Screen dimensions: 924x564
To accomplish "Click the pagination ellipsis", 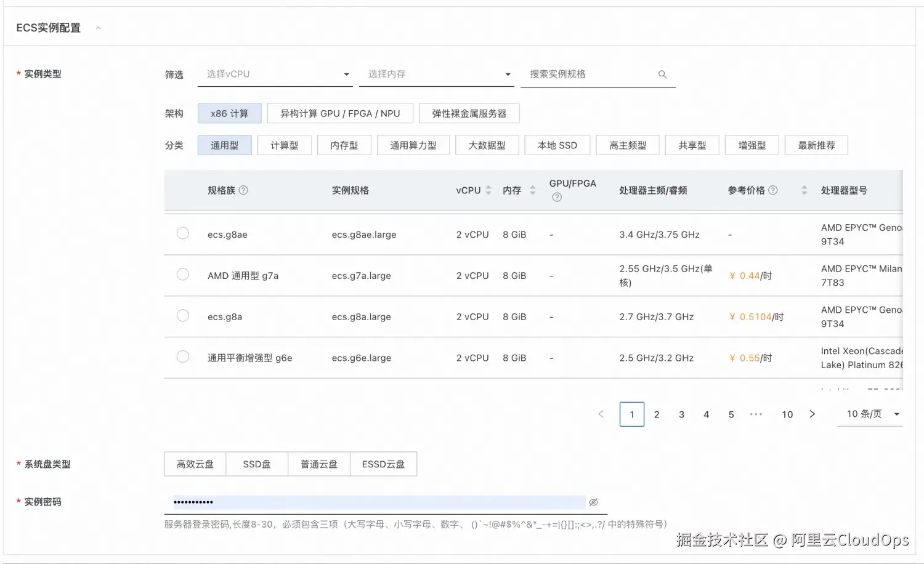I will [756, 414].
